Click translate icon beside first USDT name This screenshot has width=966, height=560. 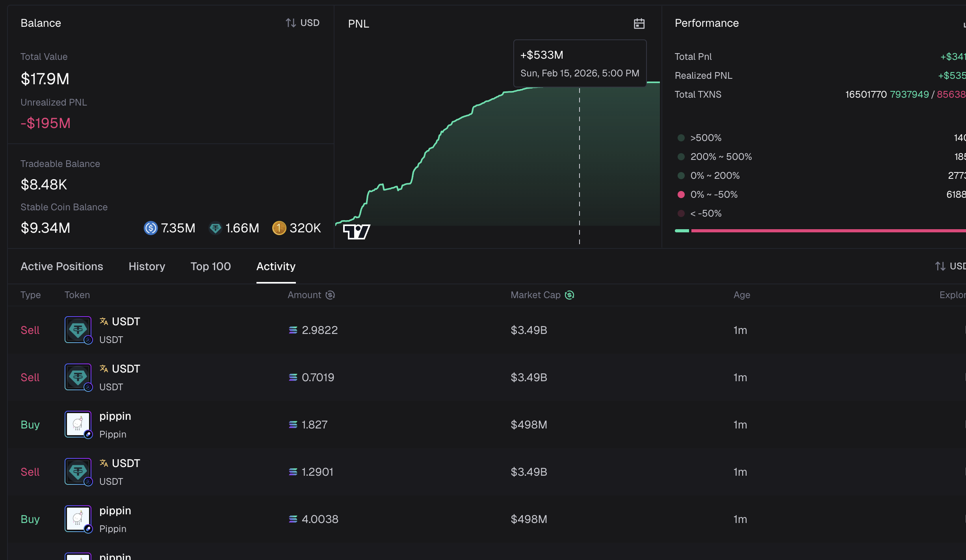click(x=104, y=321)
